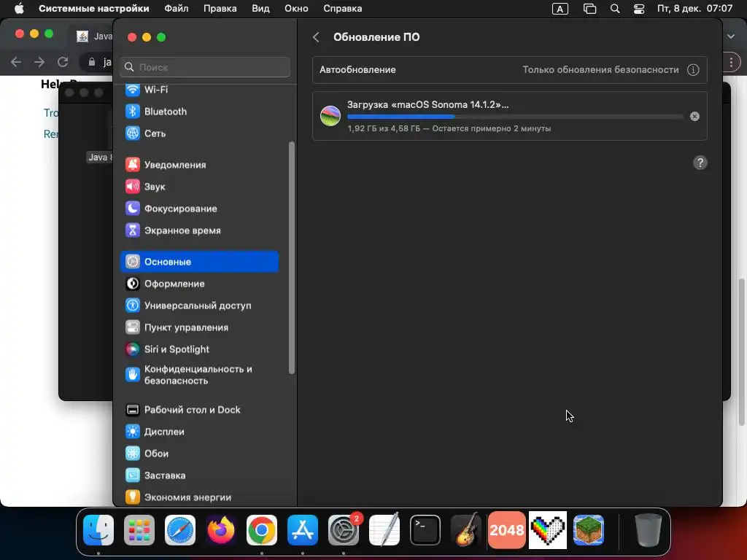This screenshot has width=747, height=560.
Task: Cancel the macOS Sonoma download
Action: [x=694, y=117]
